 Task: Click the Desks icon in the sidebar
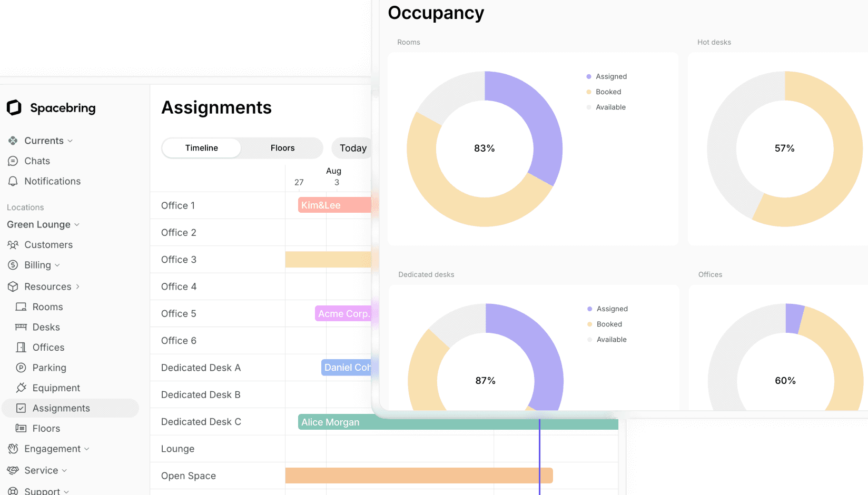point(21,327)
